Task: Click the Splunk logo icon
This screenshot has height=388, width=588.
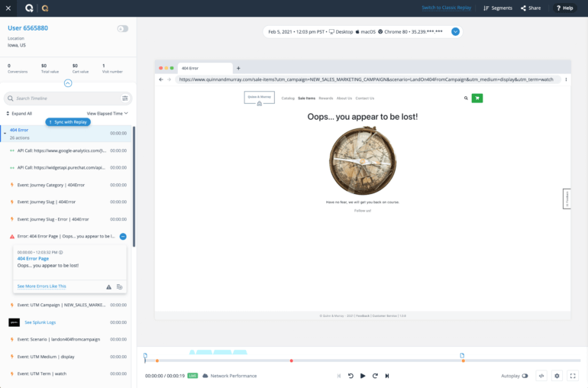Action: [x=15, y=322]
